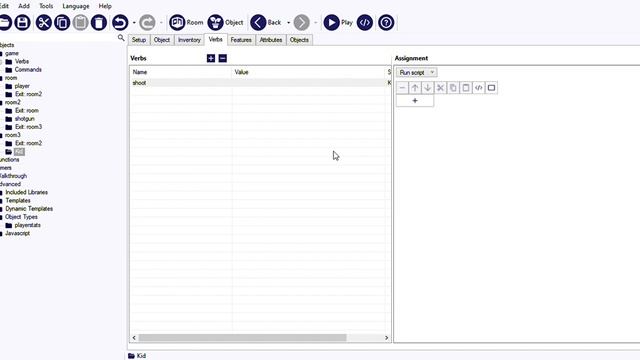Click the Delete trash toolbar icon

coord(99,22)
